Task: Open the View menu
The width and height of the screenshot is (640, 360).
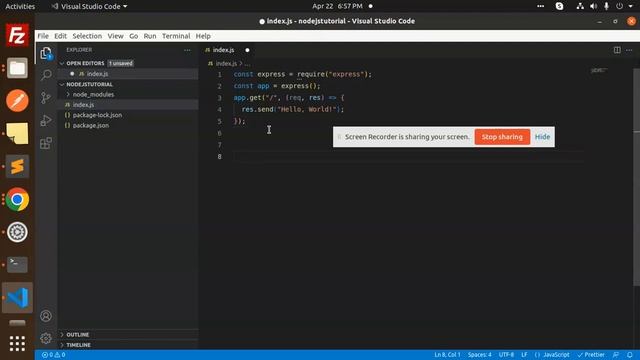Action: (x=116, y=36)
